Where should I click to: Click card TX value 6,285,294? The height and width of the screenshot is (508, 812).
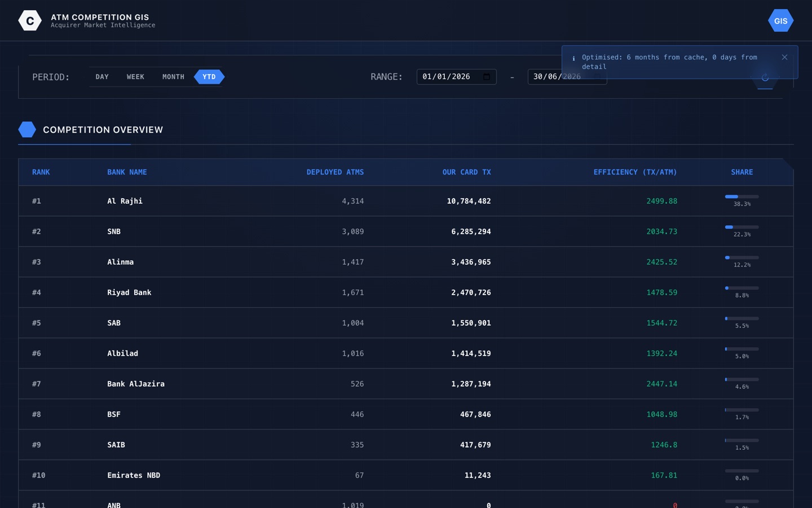pyautogui.click(x=471, y=231)
